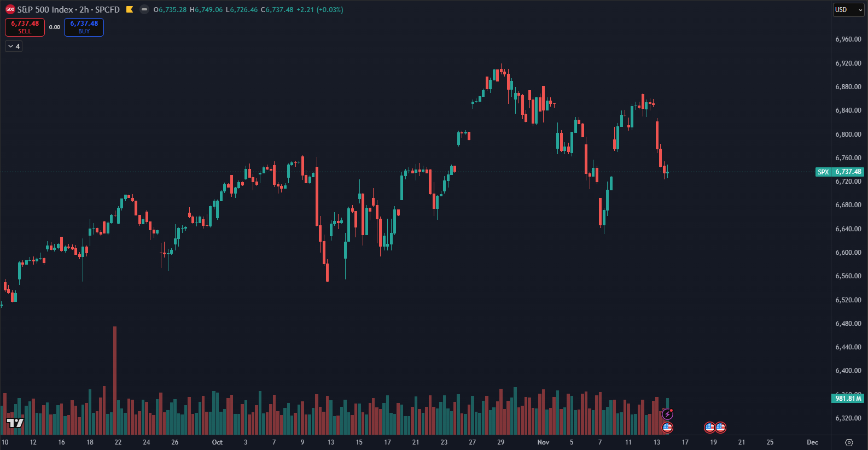Open the TradingView logo link

[15, 423]
